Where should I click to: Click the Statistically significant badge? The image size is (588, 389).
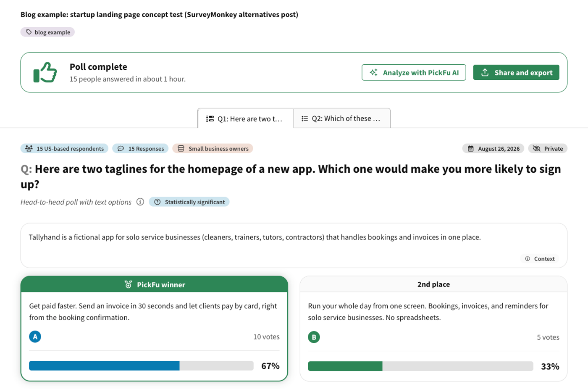point(189,202)
